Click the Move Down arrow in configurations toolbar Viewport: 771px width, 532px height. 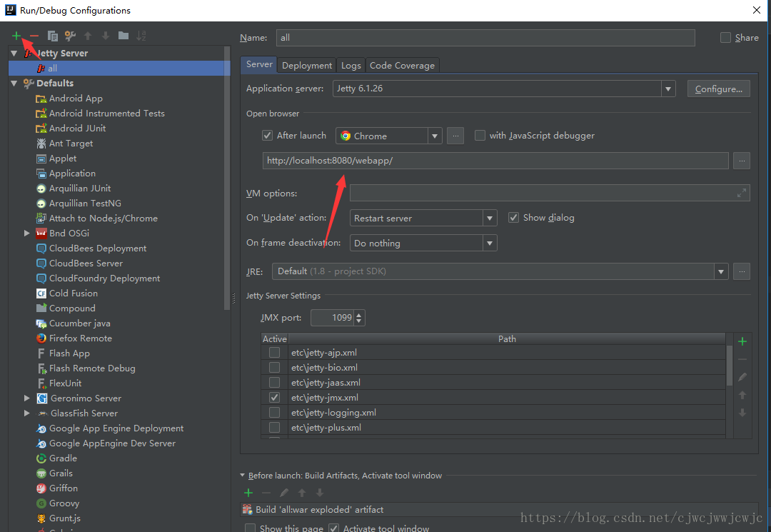click(105, 36)
